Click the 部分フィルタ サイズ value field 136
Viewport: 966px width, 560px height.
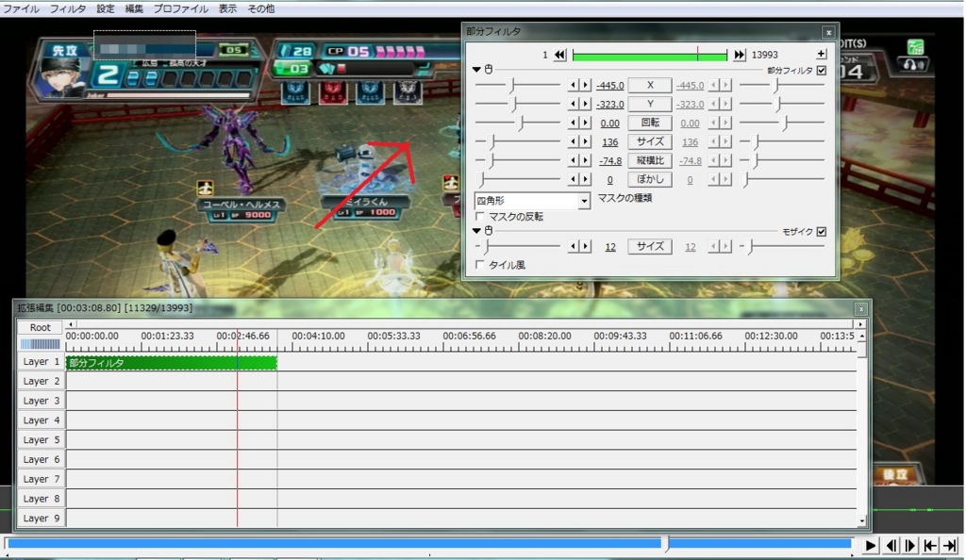coord(610,142)
